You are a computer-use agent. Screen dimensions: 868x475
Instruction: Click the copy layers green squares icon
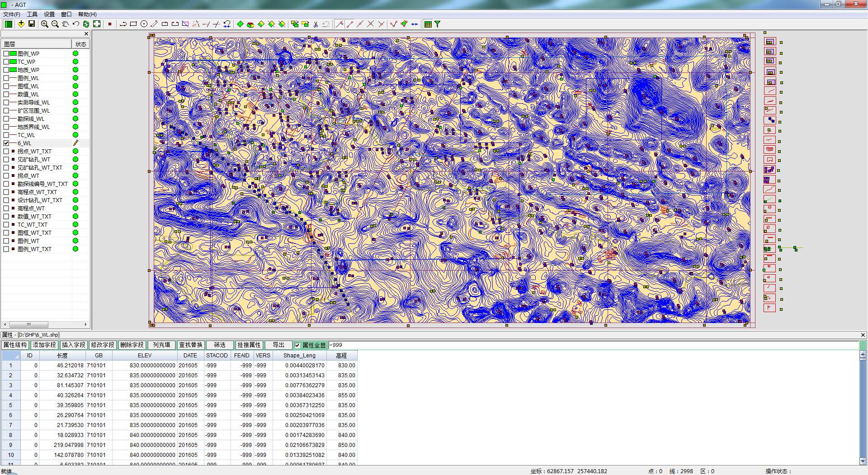295,24
